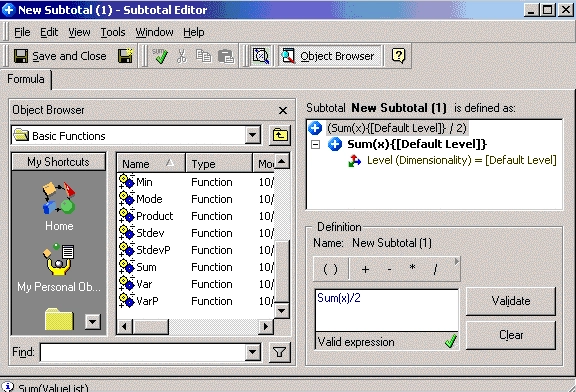Select the Mode function icon

127,199
